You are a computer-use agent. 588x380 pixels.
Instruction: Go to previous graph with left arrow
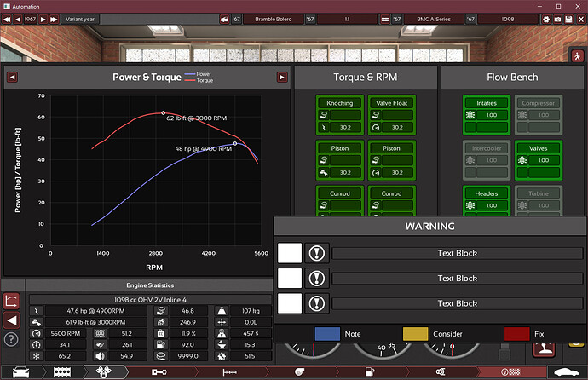click(12, 78)
